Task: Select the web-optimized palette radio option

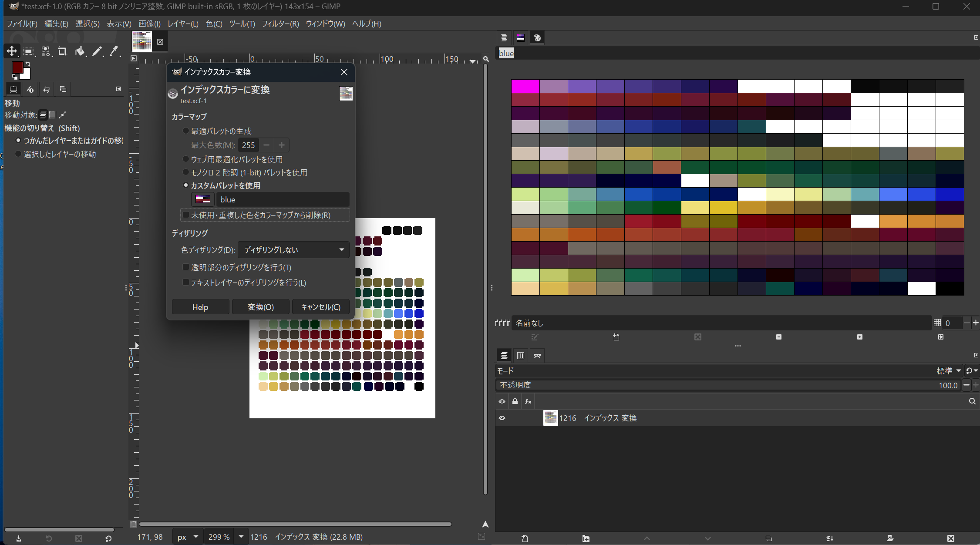Action: (186, 159)
